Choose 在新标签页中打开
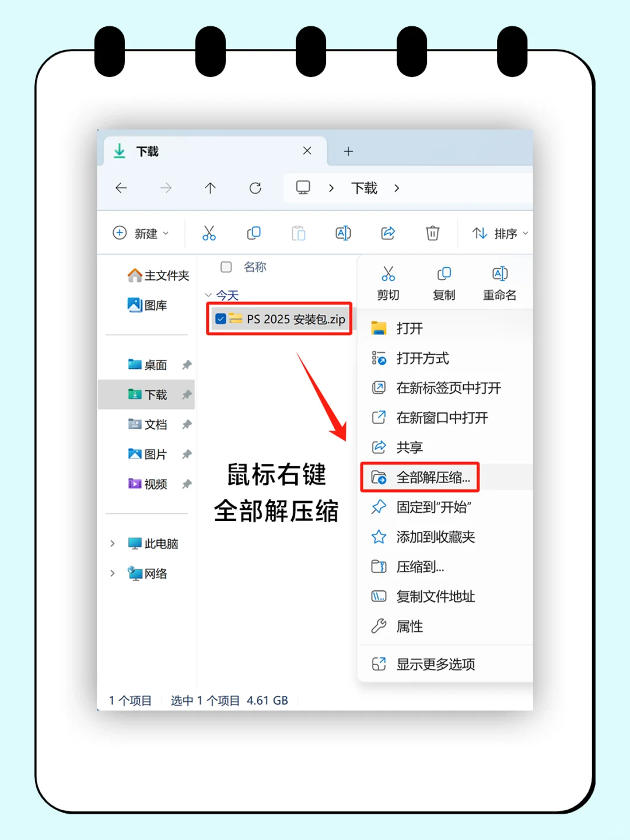630x840 pixels. coord(446,388)
